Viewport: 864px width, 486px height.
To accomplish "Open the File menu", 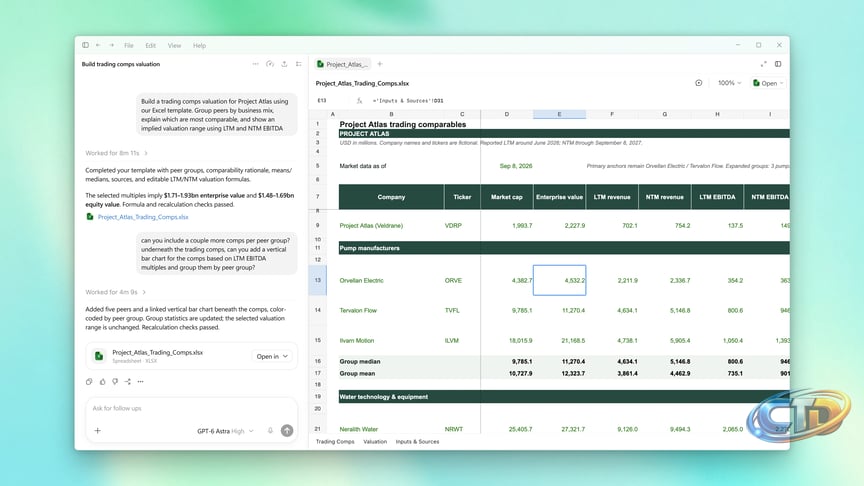I will coord(128,46).
